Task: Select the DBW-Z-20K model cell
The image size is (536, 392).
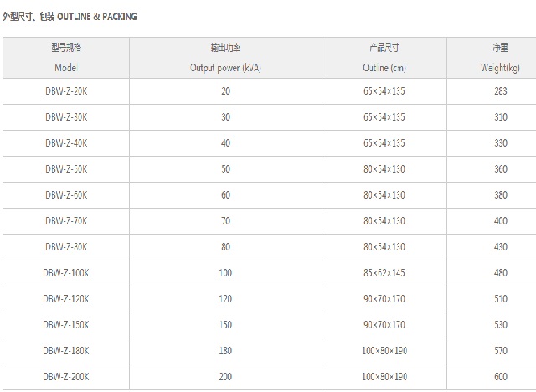Action: click(x=66, y=91)
